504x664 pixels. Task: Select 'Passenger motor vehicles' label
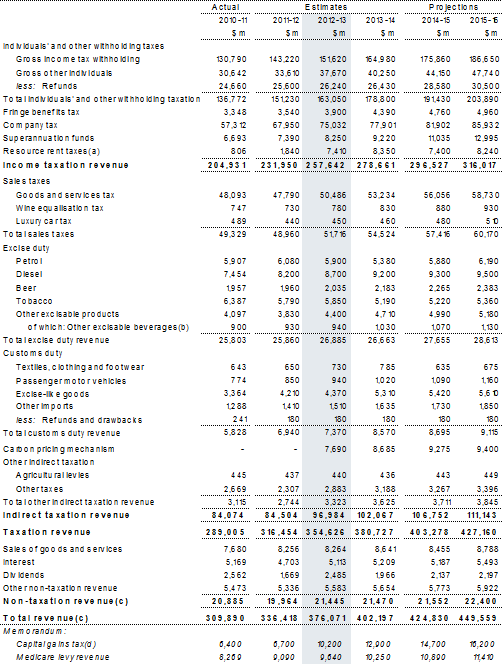71,381
